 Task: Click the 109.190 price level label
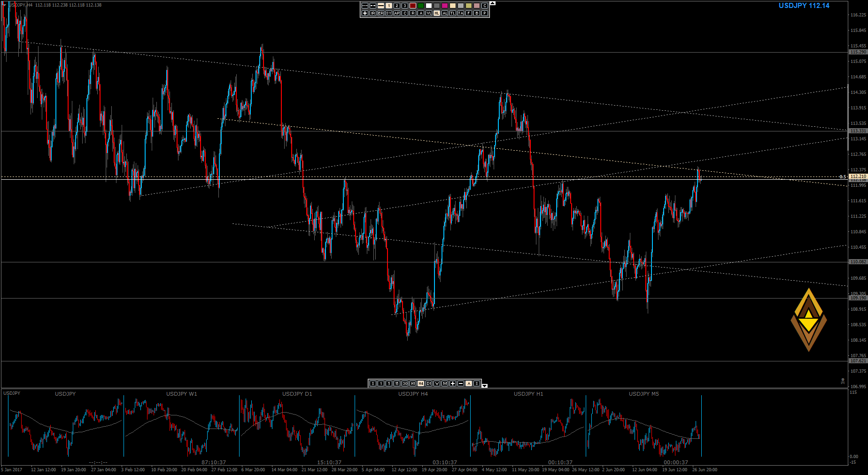[x=858, y=298]
